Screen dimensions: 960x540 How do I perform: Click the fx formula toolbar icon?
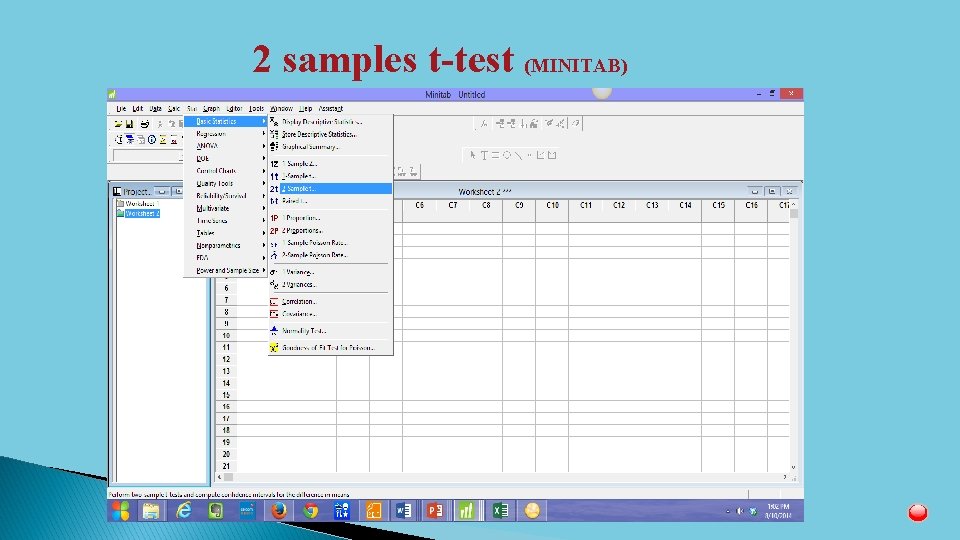coord(484,124)
